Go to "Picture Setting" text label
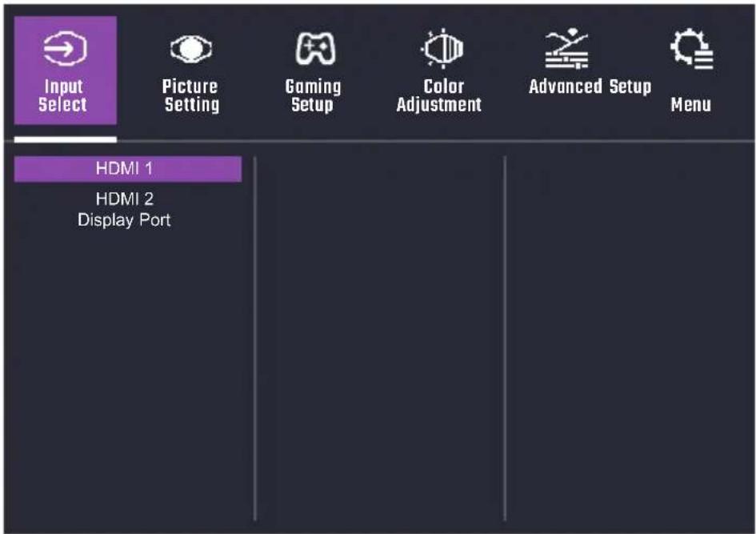Viewport: 756px width, 534px height. pos(191,95)
